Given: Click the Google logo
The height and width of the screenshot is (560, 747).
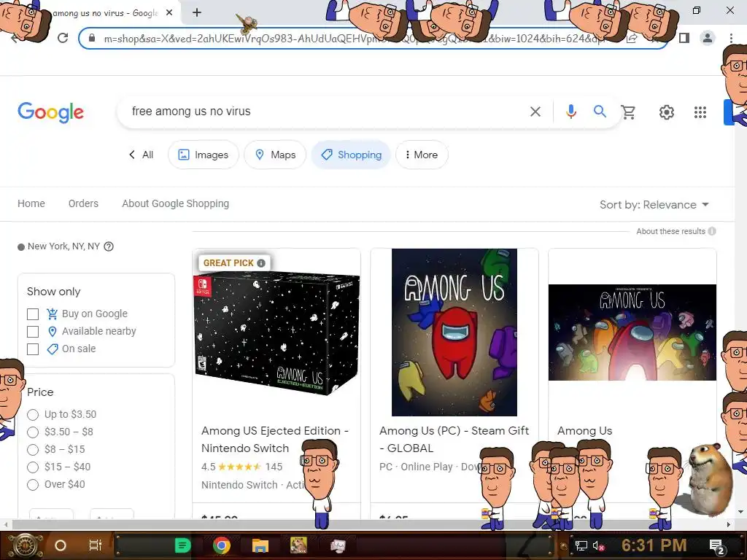Looking at the screenshot, I should pos(50,112).
